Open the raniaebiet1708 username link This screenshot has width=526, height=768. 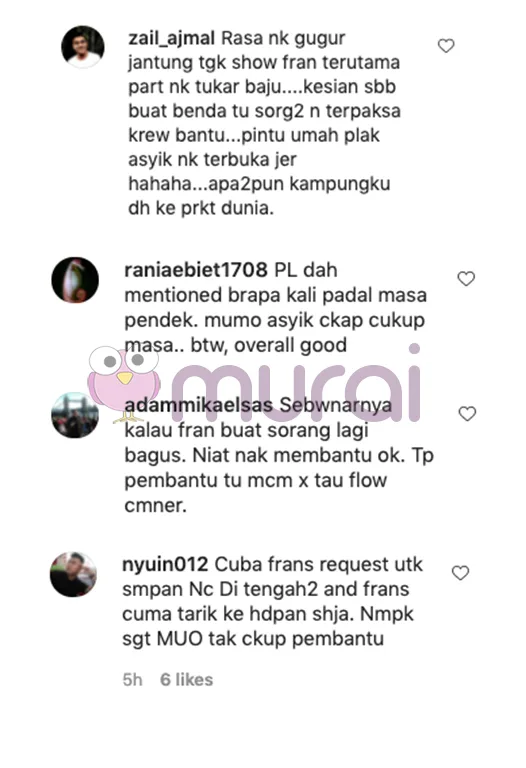click(x=196, y=270)
